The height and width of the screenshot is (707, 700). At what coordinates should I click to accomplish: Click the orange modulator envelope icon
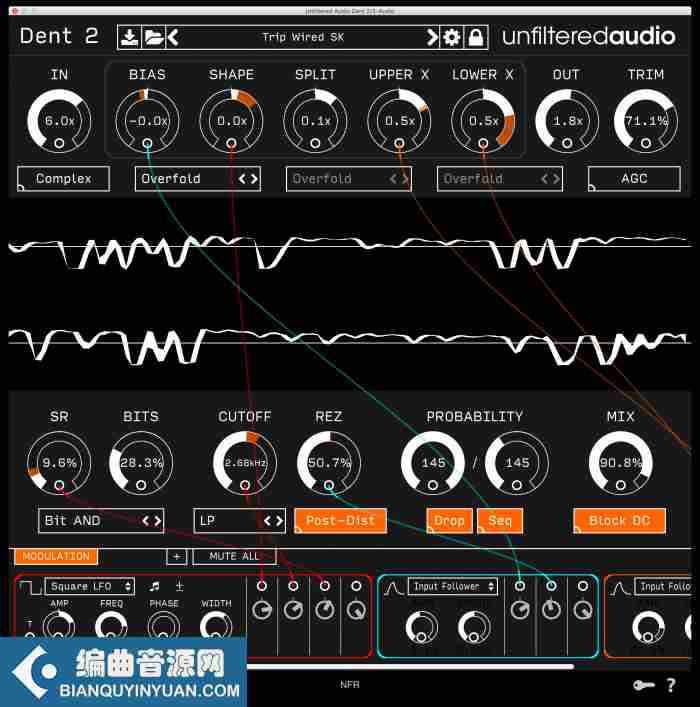620,588
